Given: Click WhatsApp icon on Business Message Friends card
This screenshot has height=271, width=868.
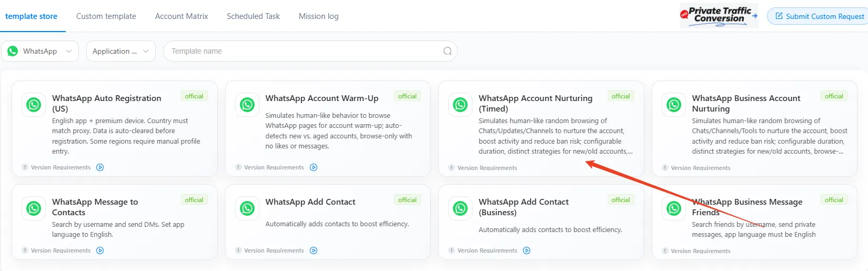Looking at the screenshot, I should click(674, 208).
